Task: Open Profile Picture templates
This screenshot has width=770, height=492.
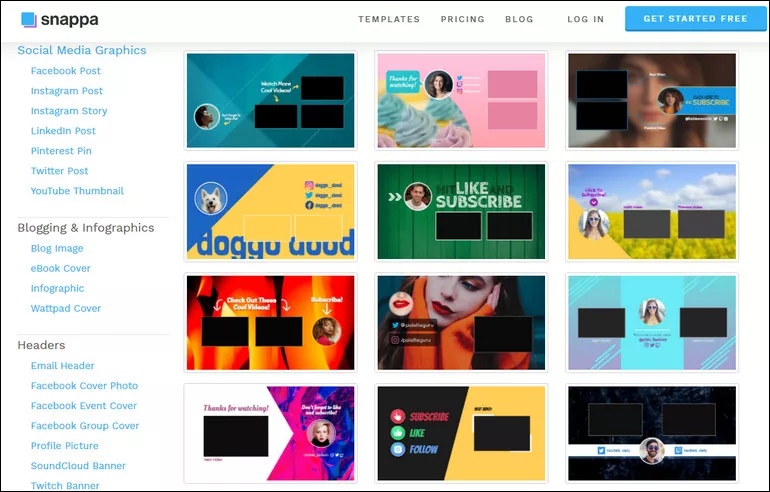Action: tap(65, 446)
